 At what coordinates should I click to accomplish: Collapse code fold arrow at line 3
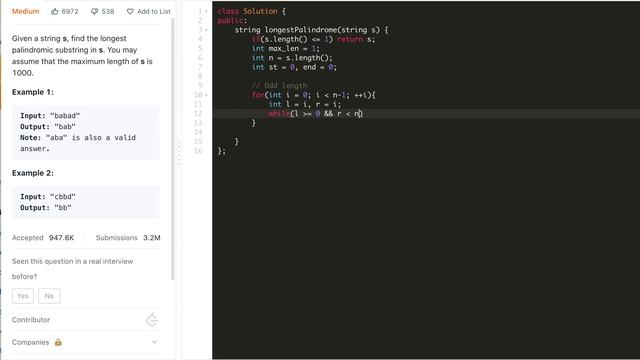pyautogui.click(x=206, y=30)
